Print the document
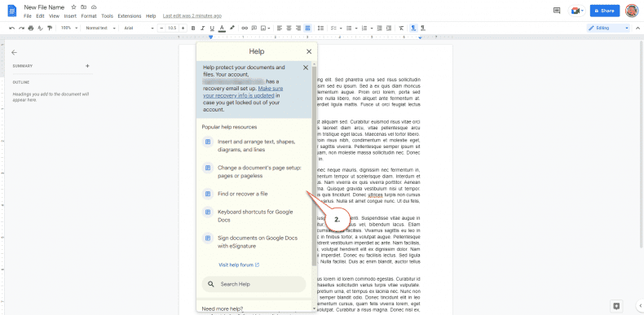 click(31, 28)
